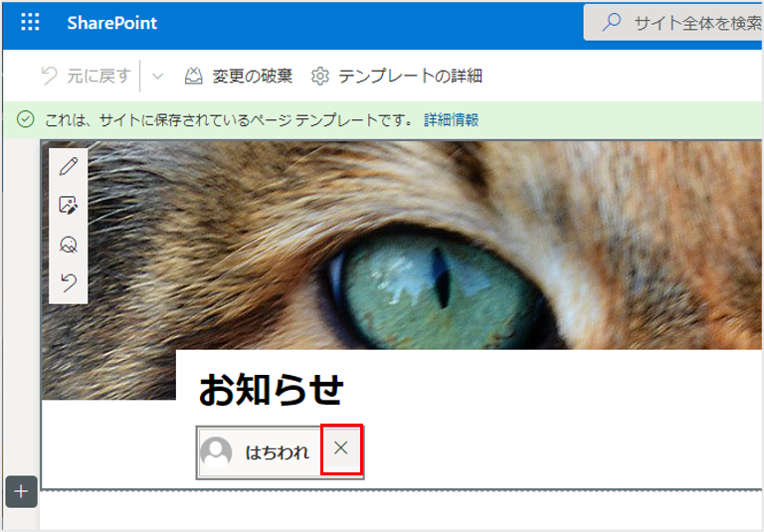
Task: Open the 詳細情報 link
Action: pos(452,120)
